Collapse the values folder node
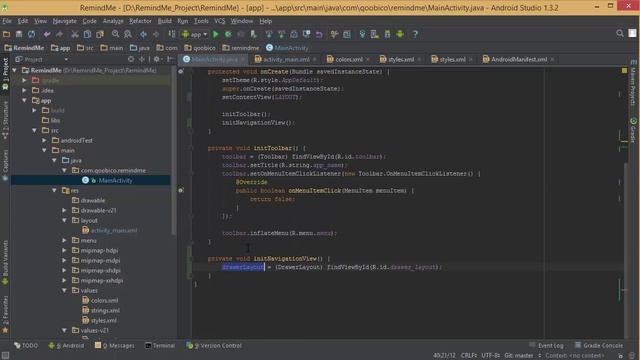Viewport: 640px width, 360px height. (64, 290)
